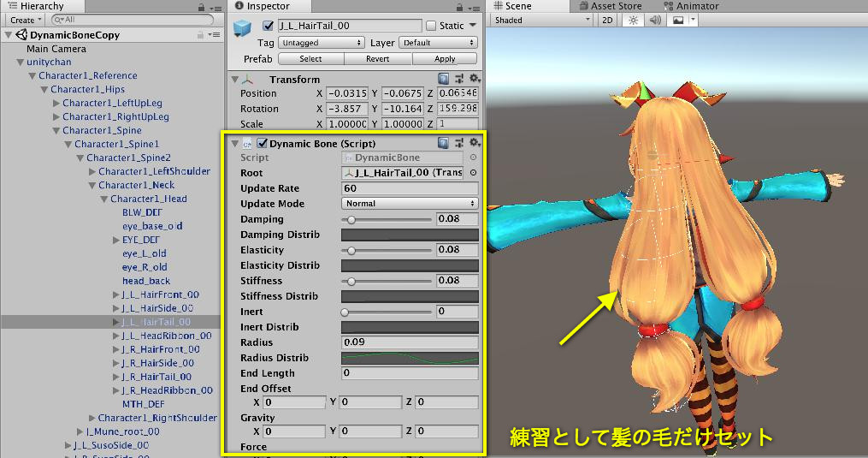
Task: Open the Create dropdown in Hierarchy
Action: [x=26, y=20]
